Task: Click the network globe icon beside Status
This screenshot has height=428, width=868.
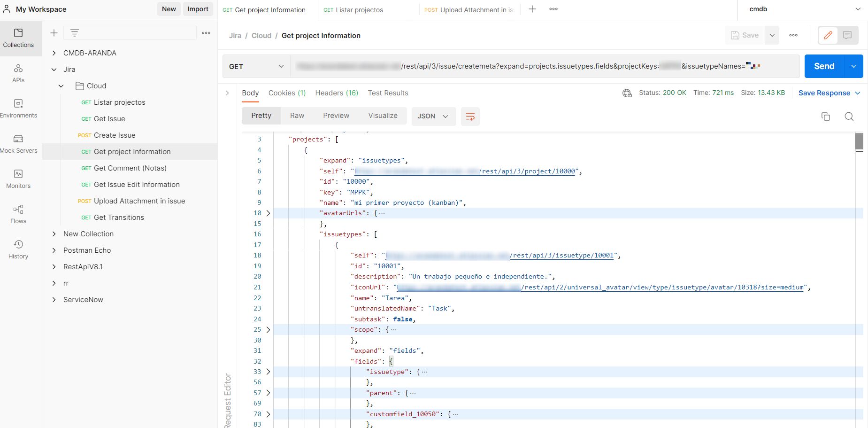Action: point(627,93)
